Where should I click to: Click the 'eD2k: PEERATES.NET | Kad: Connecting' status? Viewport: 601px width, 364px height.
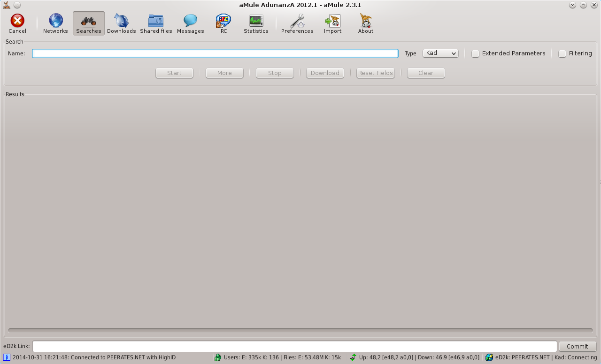point(546,357)
